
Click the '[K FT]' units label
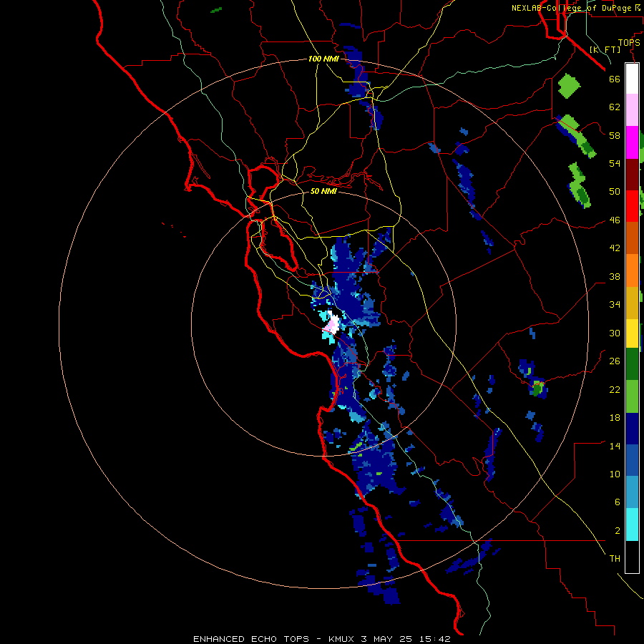(605, 49)
